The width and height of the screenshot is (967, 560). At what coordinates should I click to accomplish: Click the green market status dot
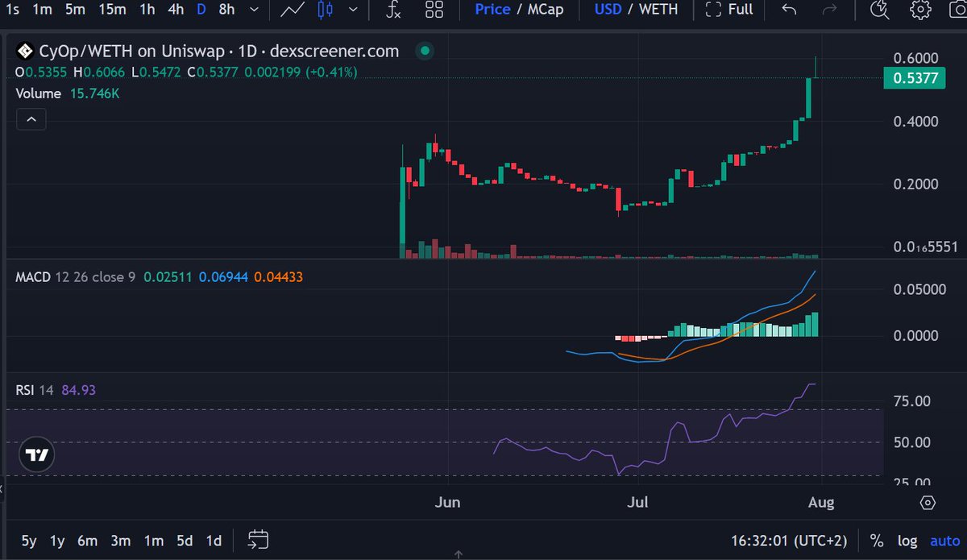pyautogui.click(x=425, y=52)
